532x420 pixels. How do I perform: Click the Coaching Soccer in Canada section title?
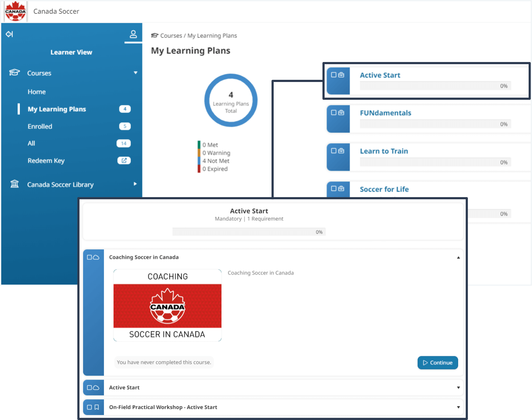(144, 257)
